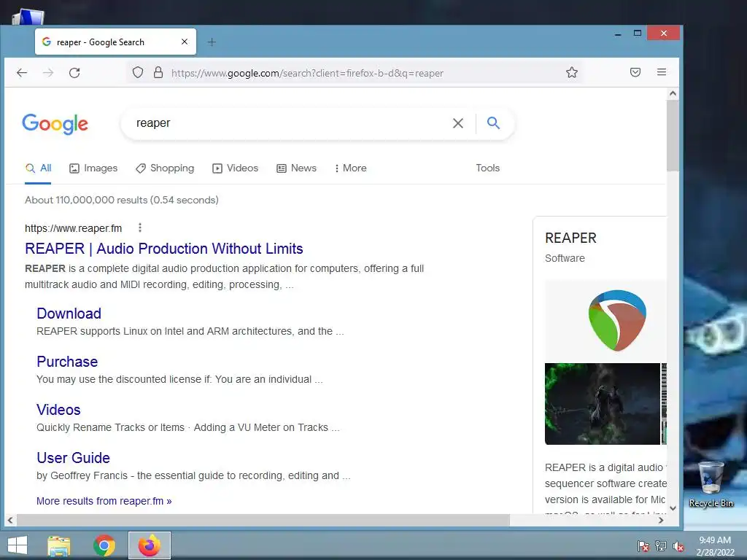Click the horizontal scrollbar right arrow
This screenshot has width=747, height=560.
coord(661,521)
